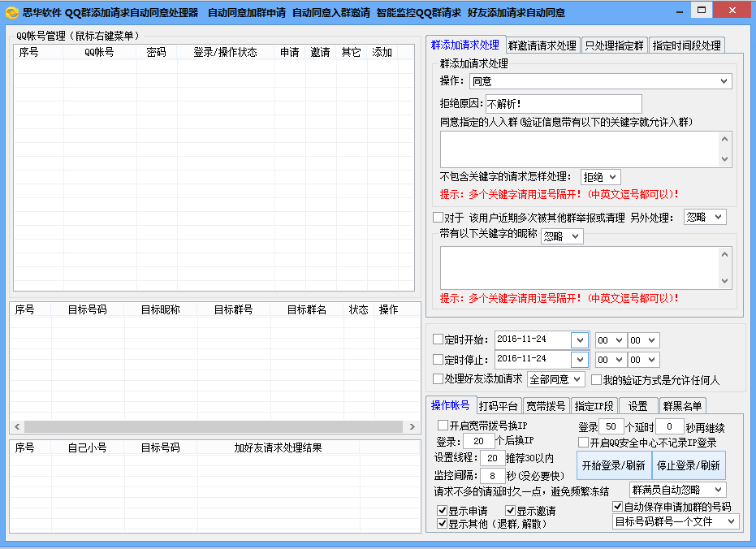Uncheck the 显示申请 checkbox
The height and width of the screenshot is (549, 756).
[442, 510]
